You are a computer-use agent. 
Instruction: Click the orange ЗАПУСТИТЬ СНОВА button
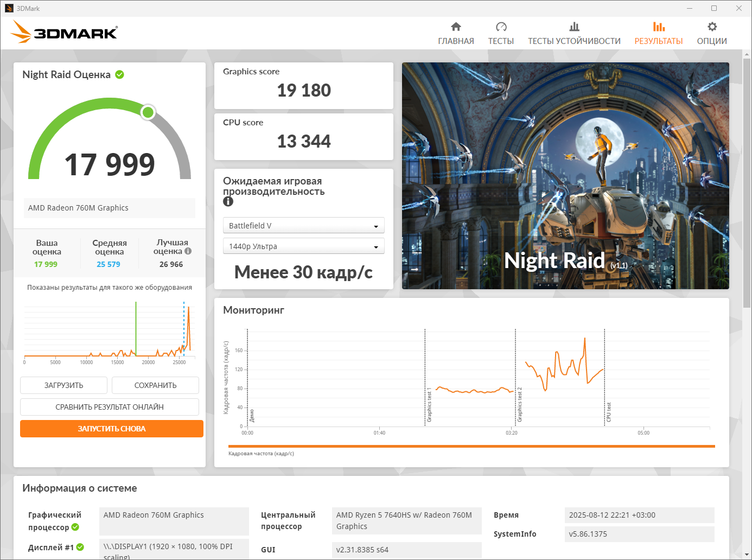click(112, 429)
